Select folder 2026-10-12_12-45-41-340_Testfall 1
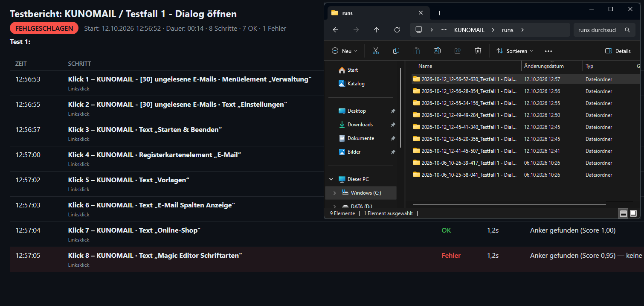 (x=526, y=127)
